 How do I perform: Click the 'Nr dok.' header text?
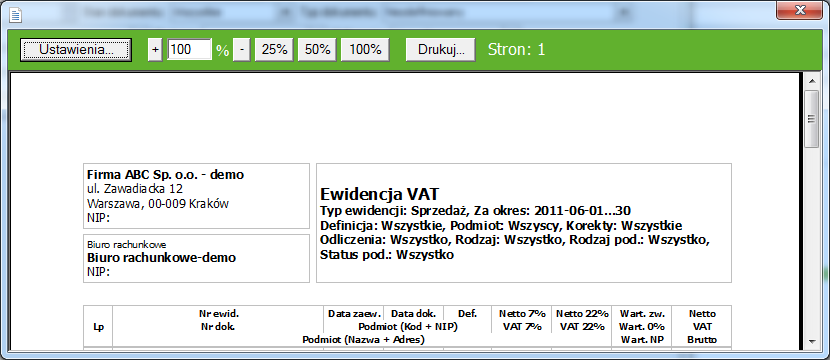click(218, 327)
